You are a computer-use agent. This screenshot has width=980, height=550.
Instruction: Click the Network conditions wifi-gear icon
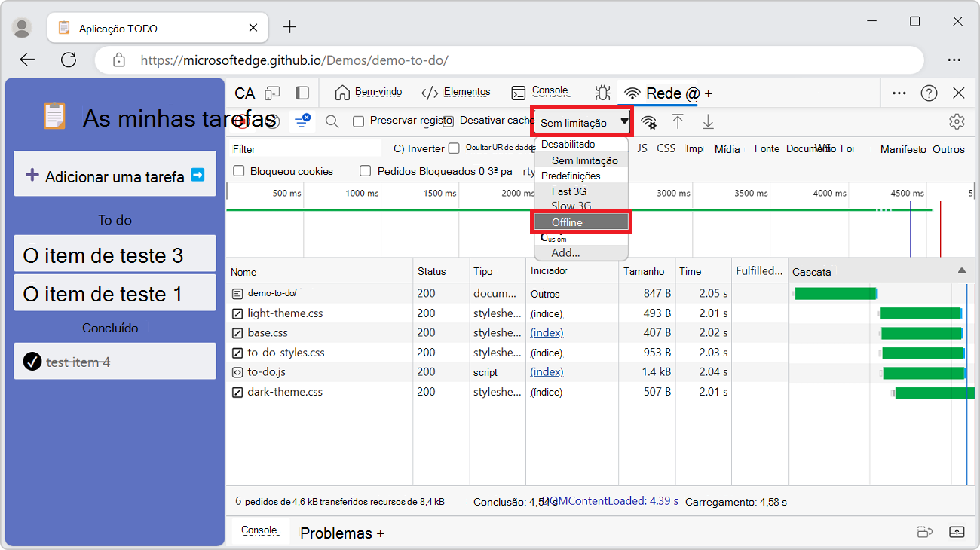(648, 122)
